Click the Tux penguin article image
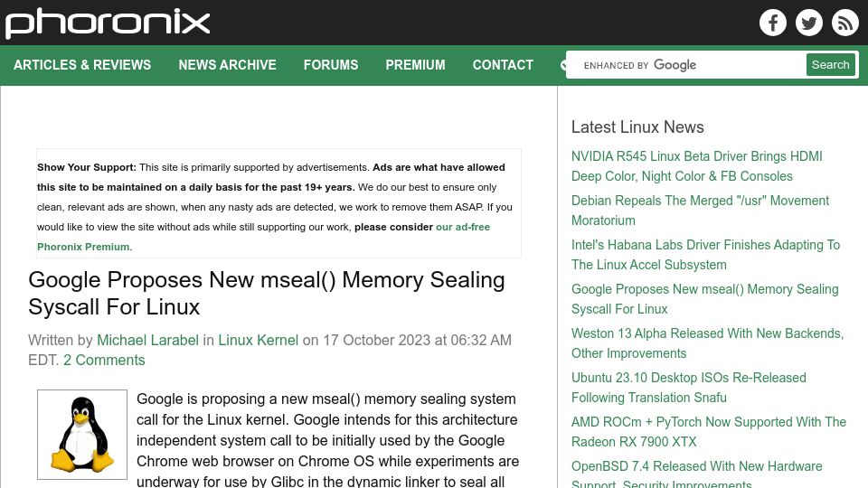The image size is (868, 488). click(x=82, y=435)
